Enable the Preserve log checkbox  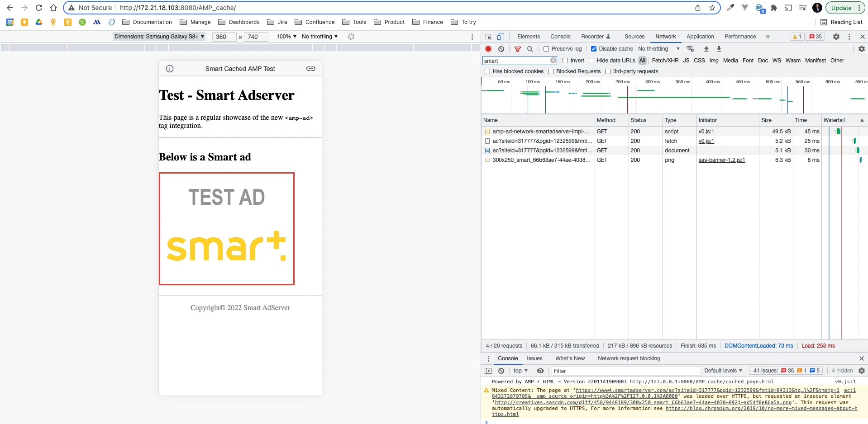(x=546, y=49)
